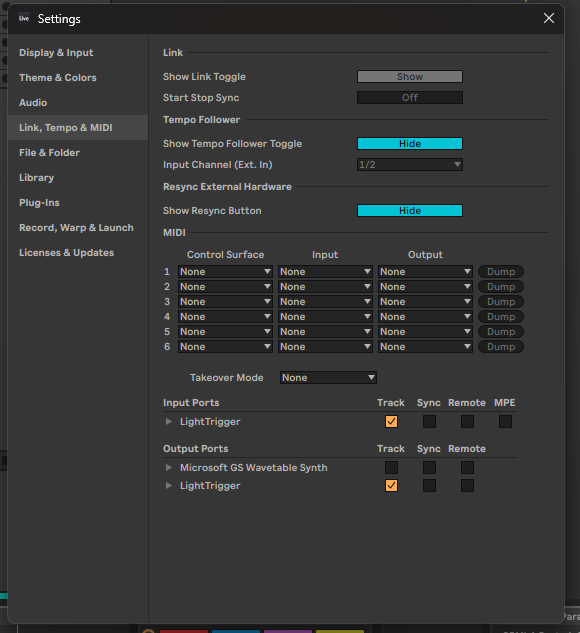Click the Live logo in the Settings title bar

[x=24, y=18]
